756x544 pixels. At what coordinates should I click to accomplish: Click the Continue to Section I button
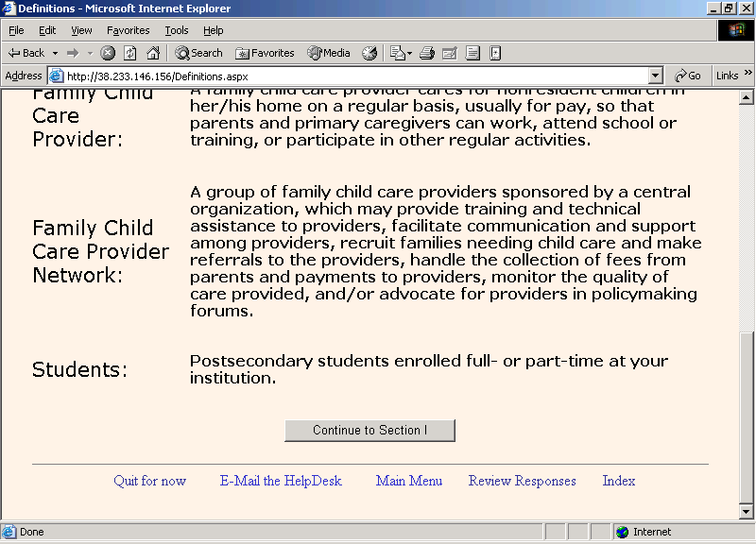point(369,431)
